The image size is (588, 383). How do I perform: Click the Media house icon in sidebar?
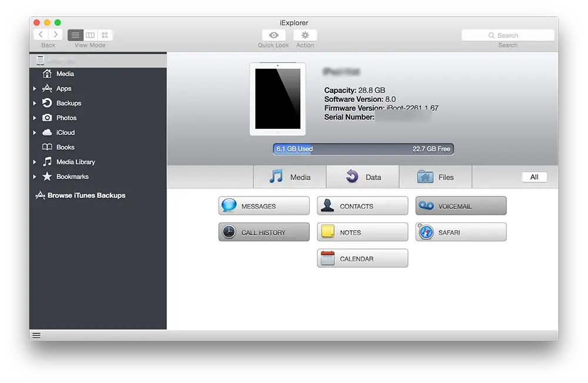click(x=47, y=74)
